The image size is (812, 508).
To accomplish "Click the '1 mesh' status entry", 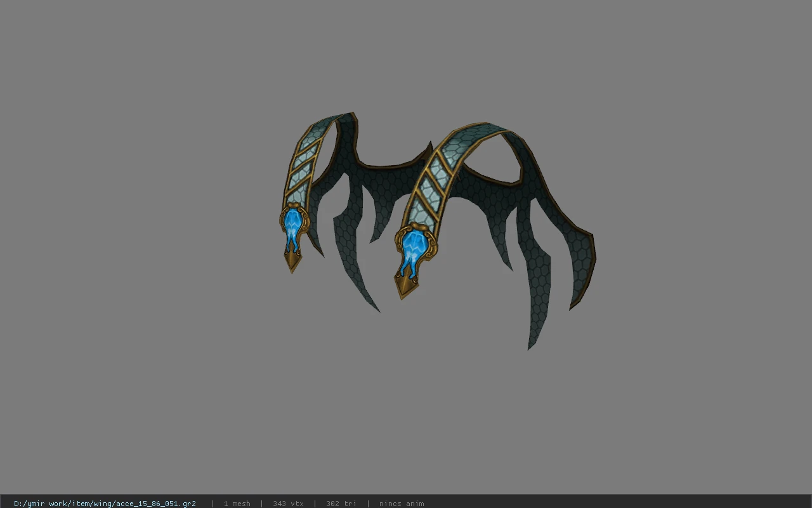I will coord(237,504).
